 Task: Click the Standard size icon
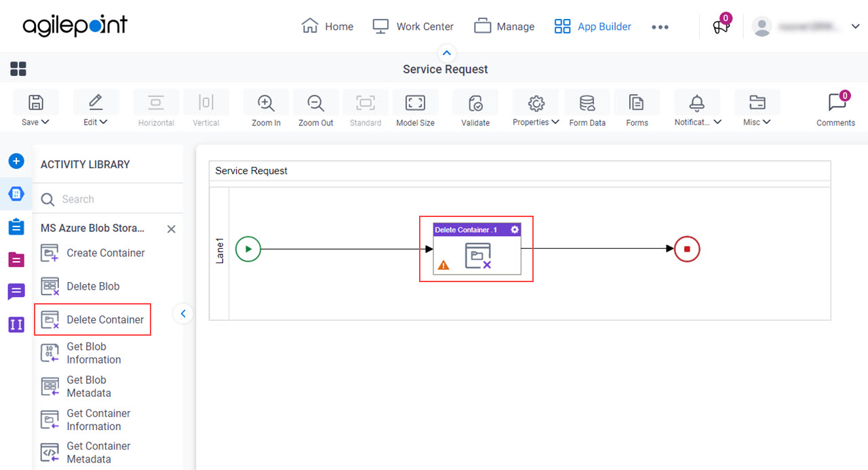pos(366,102)
